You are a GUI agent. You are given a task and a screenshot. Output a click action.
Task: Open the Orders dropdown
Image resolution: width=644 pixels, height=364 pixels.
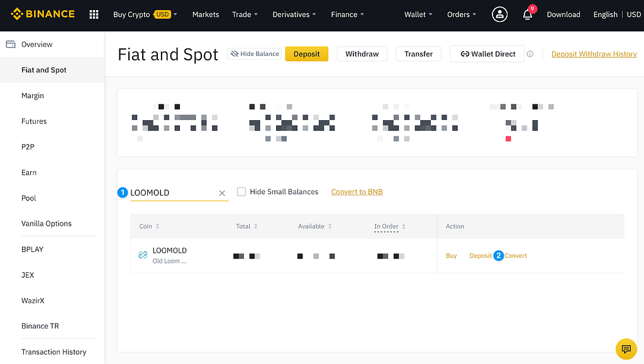(x=461, y=14)
